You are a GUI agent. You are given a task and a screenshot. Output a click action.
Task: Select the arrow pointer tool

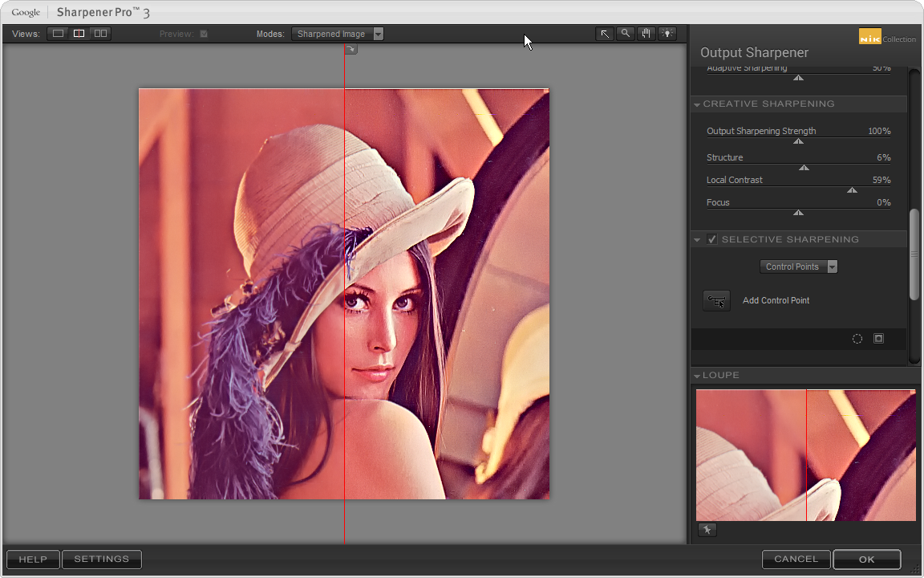tap(605, 34)
